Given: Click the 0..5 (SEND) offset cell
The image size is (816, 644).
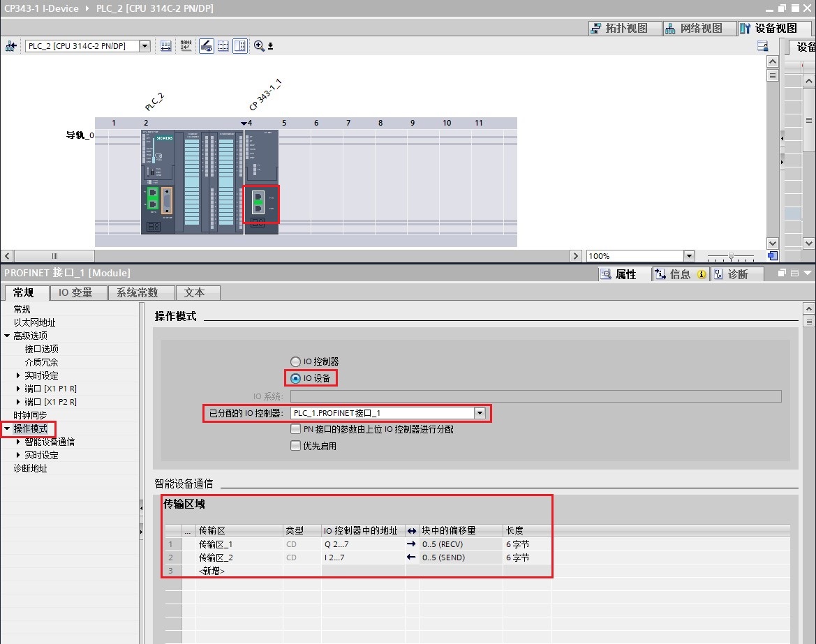Looking at the screenshot, I should [461, 557].
